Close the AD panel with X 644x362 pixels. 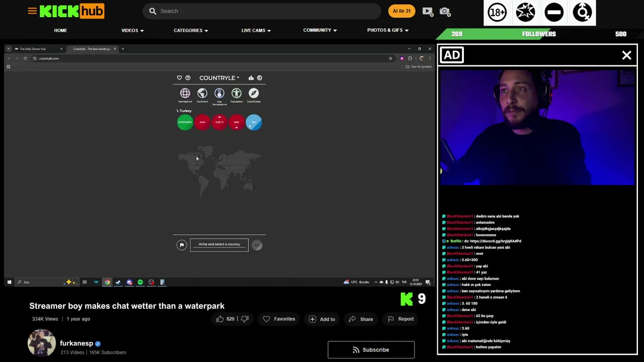pos(626,55)
